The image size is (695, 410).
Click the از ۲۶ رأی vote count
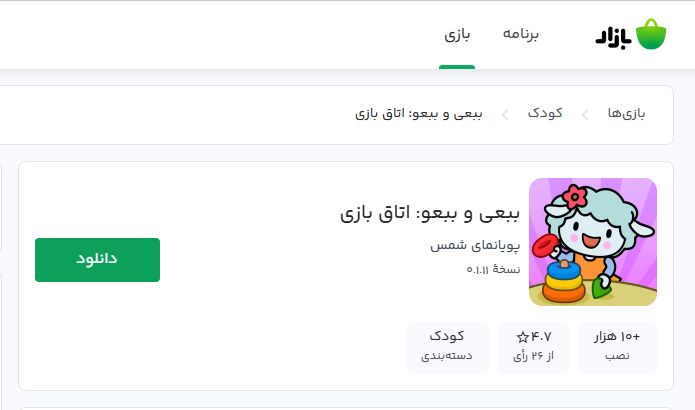533,355
